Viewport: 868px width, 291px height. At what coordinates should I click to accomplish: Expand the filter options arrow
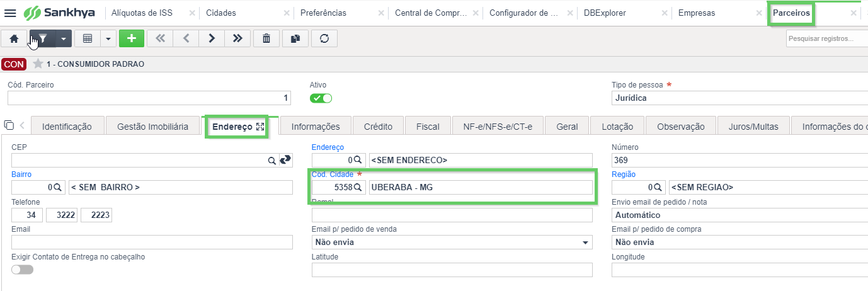pos(64,38)
